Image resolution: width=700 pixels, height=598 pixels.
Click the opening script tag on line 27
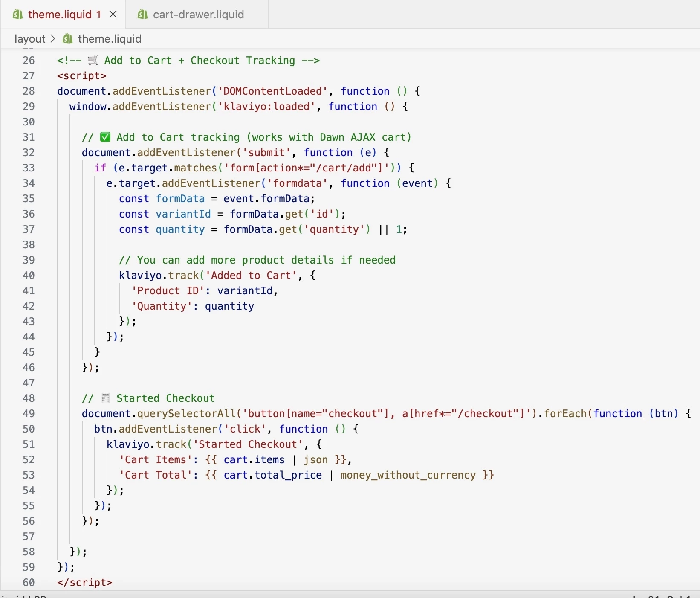click(x=82, y=76)
